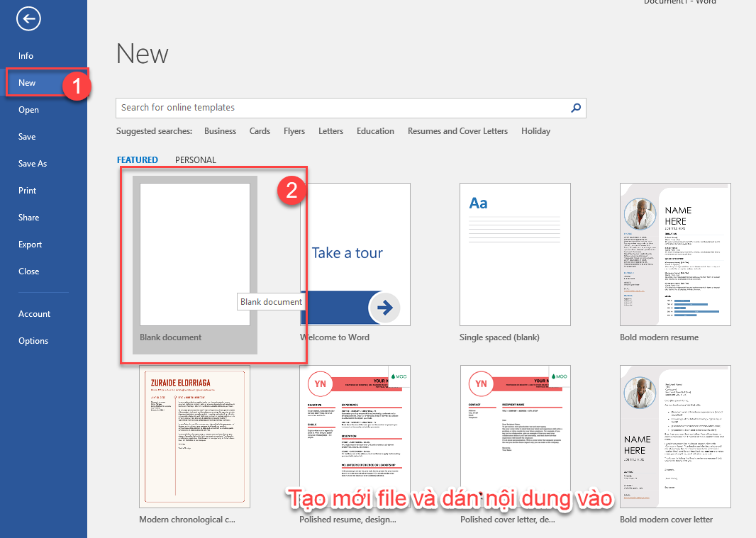Click the back arrow circle icon
This screenshot has height=538, width=756.
[28, 19]
